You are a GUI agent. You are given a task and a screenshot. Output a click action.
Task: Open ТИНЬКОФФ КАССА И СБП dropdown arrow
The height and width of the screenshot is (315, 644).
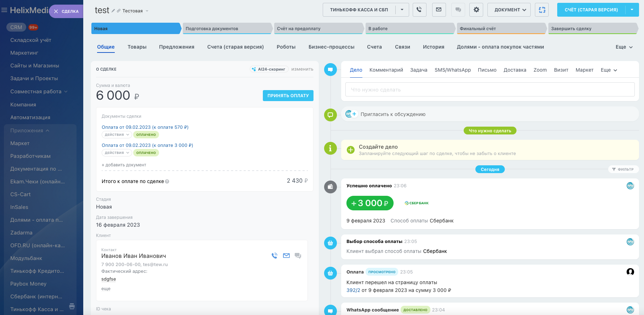(x=402, y=10)
